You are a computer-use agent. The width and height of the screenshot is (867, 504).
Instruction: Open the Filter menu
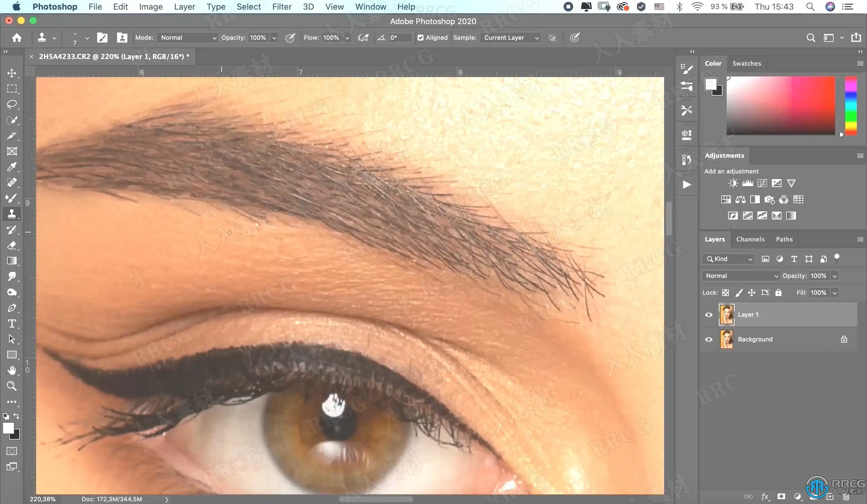281,7
